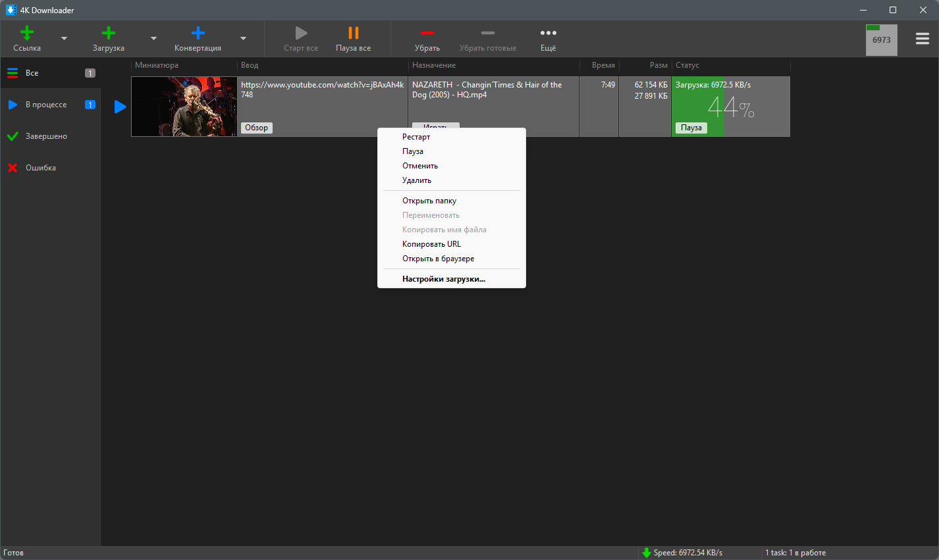Click the blue plus Конвертация icon

point(198,33)
